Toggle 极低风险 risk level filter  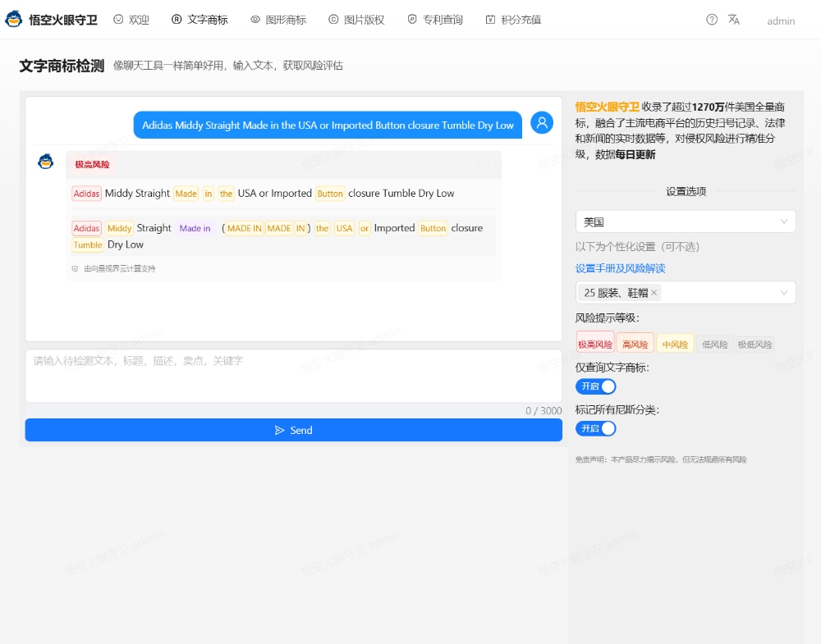pos(755,345)
